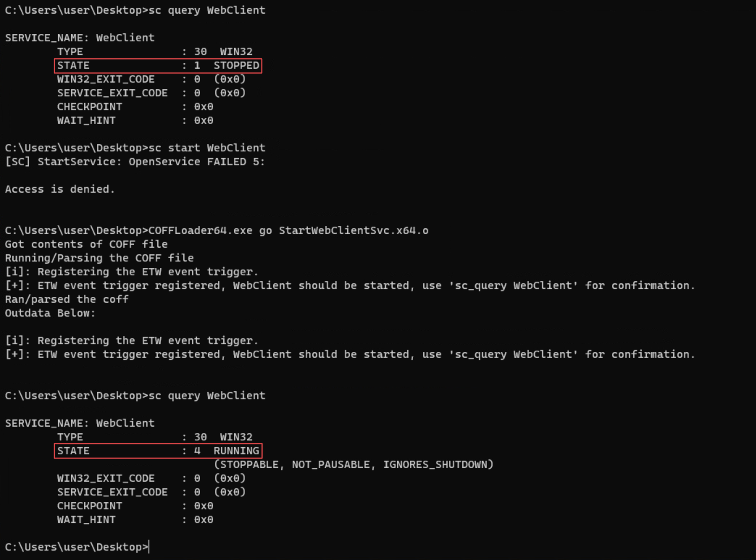Click the 'Got contents of COFF file' line
The width and height of the screenshot is (756, 560).
click(86, 245)
